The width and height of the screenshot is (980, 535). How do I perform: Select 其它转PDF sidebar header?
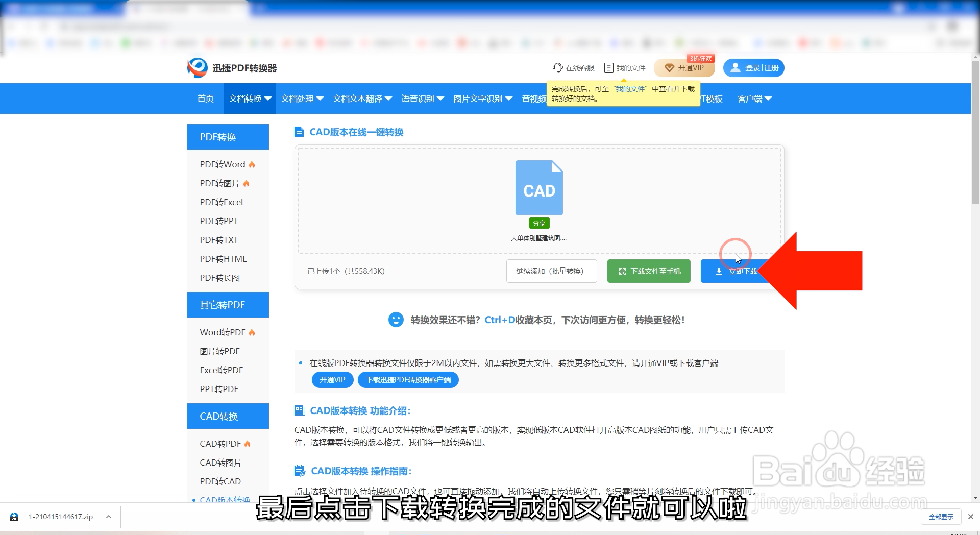228,305
